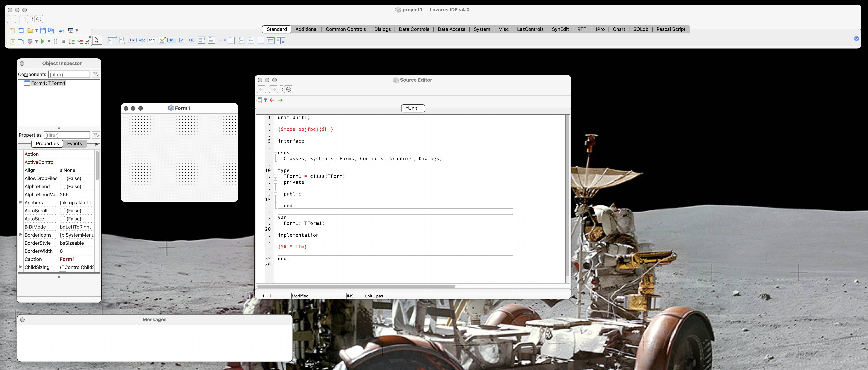Select the TCheckBox component on the palette
Viewport: 868px width, 370px height.
coord(182,40)
